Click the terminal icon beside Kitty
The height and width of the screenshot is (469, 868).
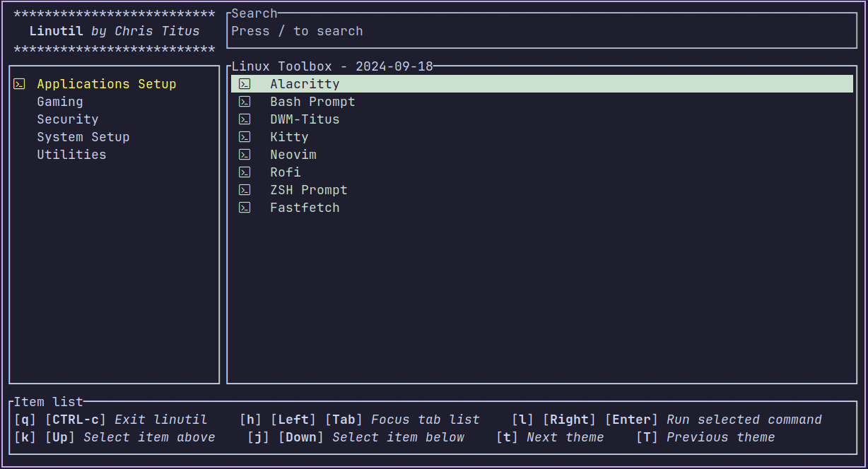point(245,137)
